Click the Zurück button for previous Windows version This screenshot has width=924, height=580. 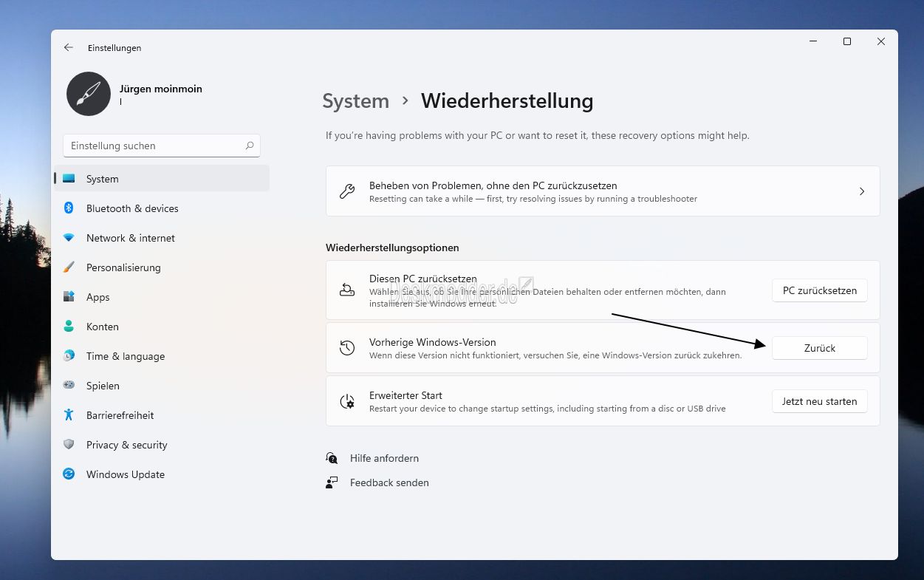[820, 348]
